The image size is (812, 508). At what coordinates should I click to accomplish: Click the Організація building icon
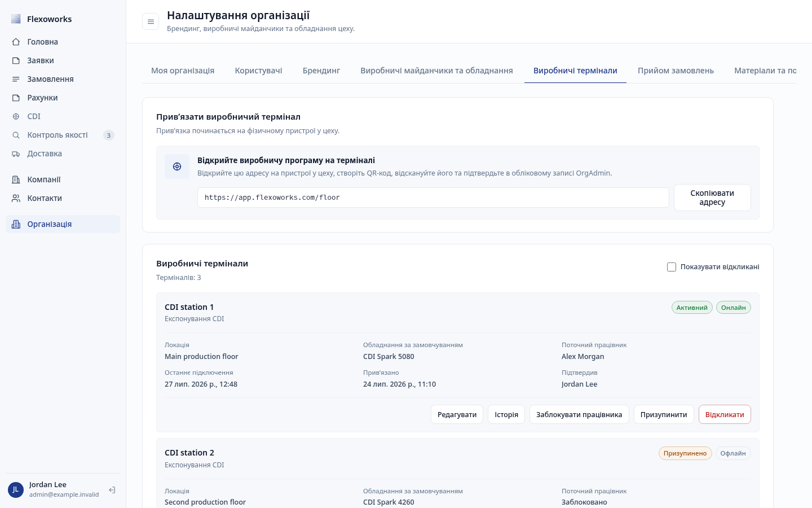tap(16, 224)
